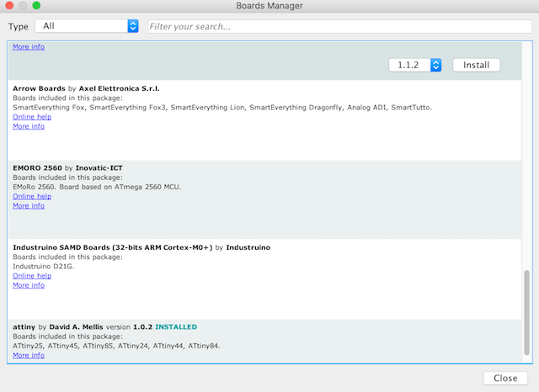Screen dimensions: 539x392
Task: Click the SmartEverything Fox boards list text
Action: pos(222,108)
